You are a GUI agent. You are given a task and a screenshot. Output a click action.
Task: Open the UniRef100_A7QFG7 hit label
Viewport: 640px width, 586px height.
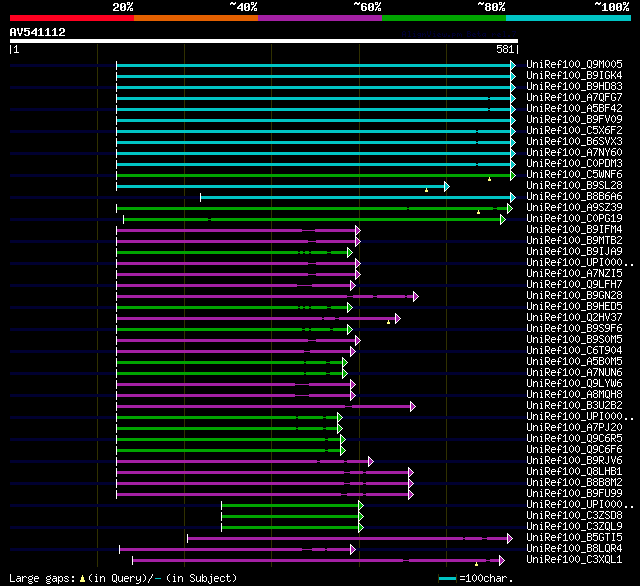point(574,98)
